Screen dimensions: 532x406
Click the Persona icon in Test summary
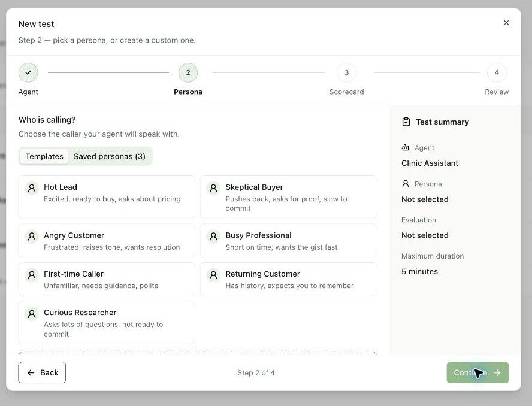coord(406,183)
